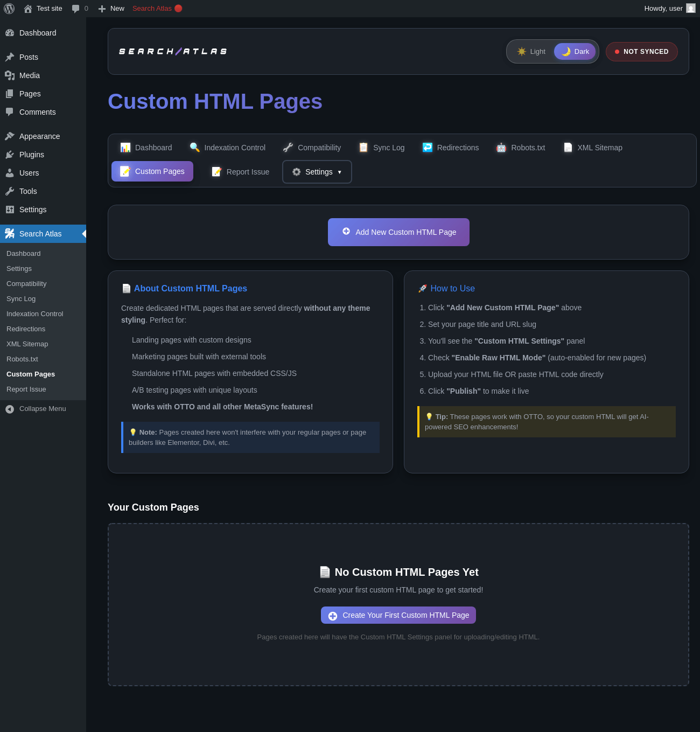Open Dashboard in Search Atlas submenu

(24, 254)
